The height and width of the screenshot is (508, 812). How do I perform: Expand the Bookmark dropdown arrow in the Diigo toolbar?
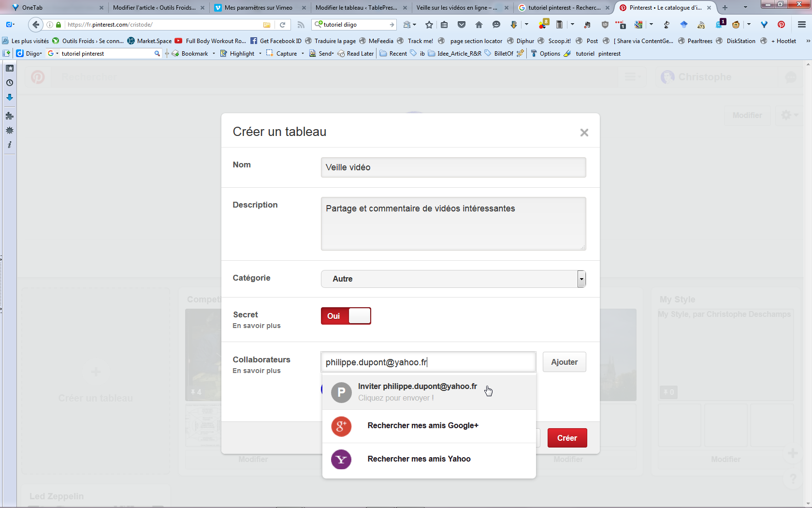pyautogui.click(x=214, y=54)
